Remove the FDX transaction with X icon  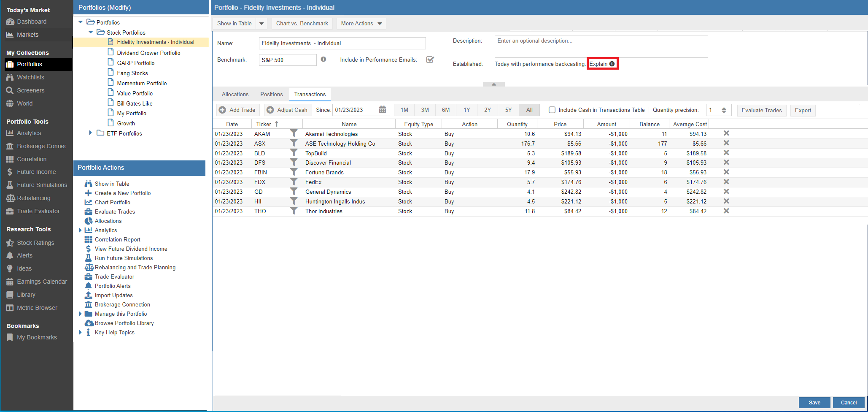click(x=726, y=182)
